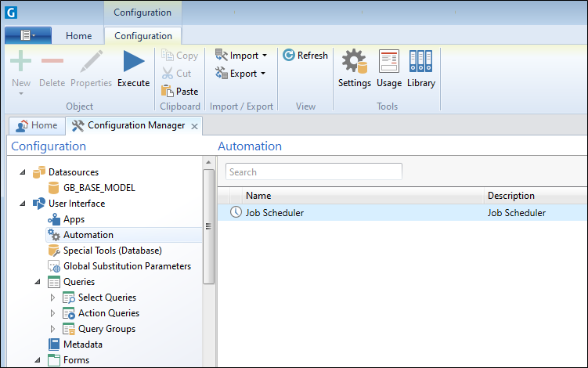This screenshot has height=368, width=588.
Task: Collapse the User Interface tree node
Action: (x=23, y=204)
